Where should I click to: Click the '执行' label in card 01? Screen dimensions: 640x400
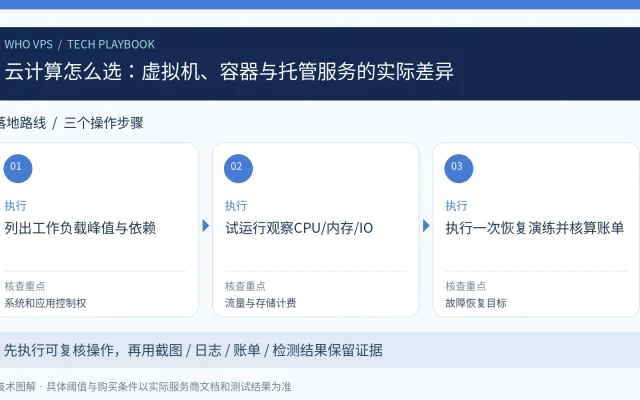pyautogui.click(x=16, y=205)
